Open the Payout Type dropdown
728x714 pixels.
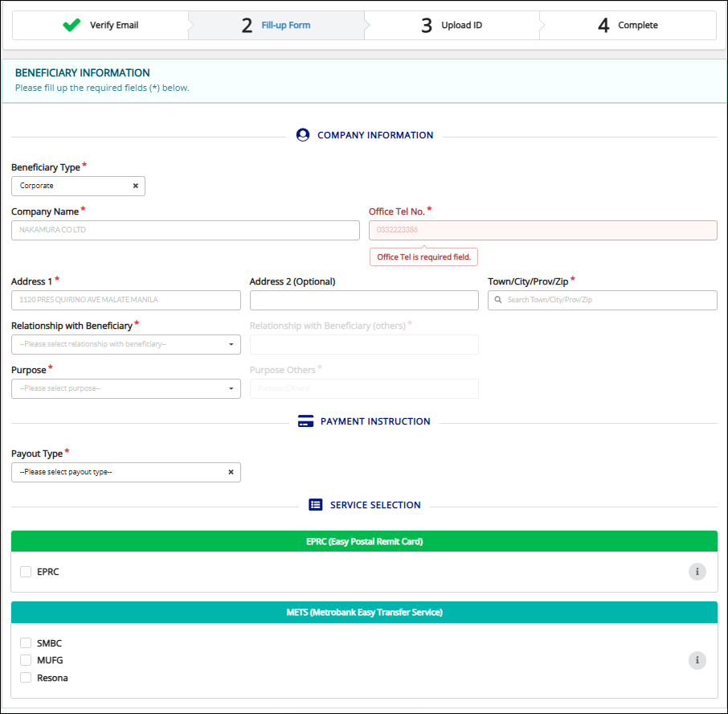[x=121, y=472]
